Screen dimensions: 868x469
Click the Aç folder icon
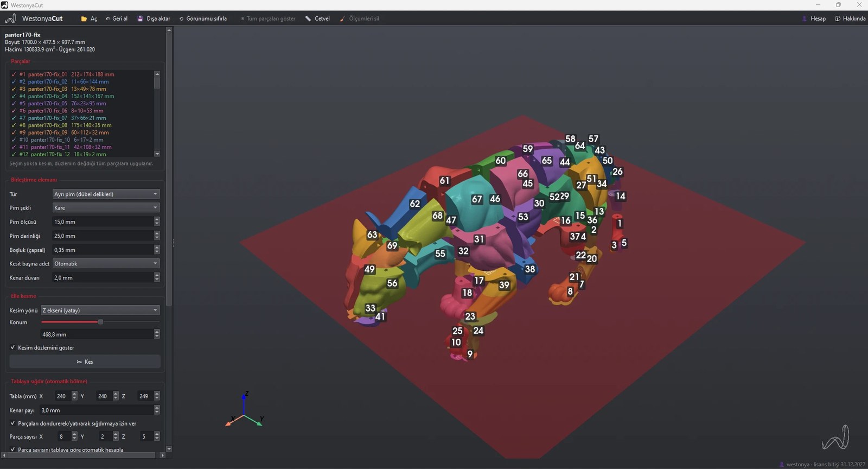(84, 18)
